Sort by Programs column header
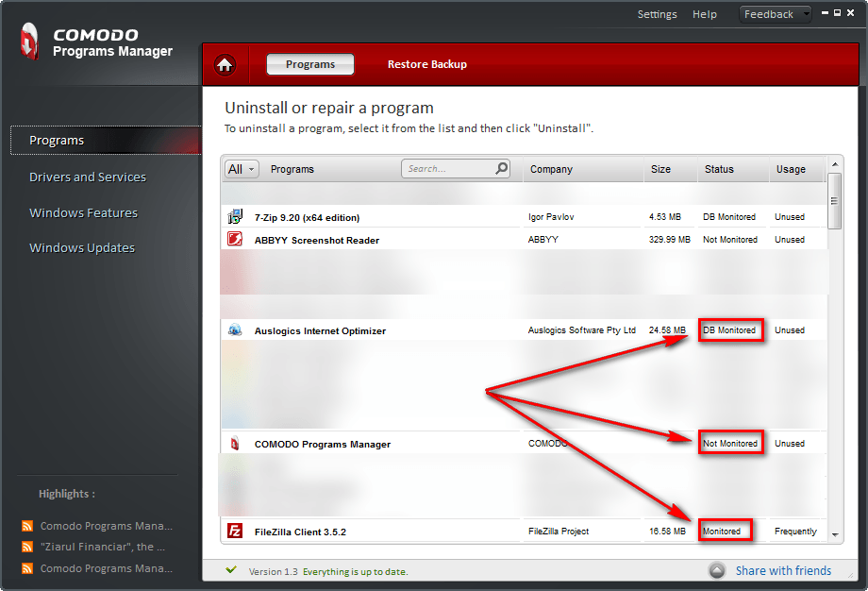868x591 pixels. click(292, 169)
